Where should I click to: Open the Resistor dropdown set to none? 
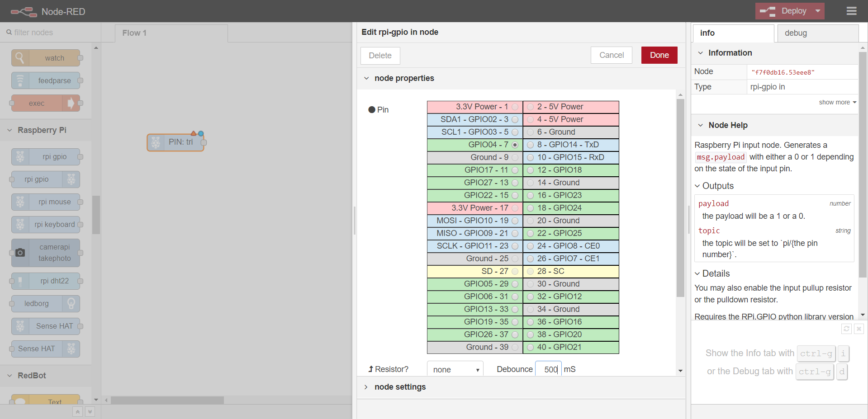[455, 369]
